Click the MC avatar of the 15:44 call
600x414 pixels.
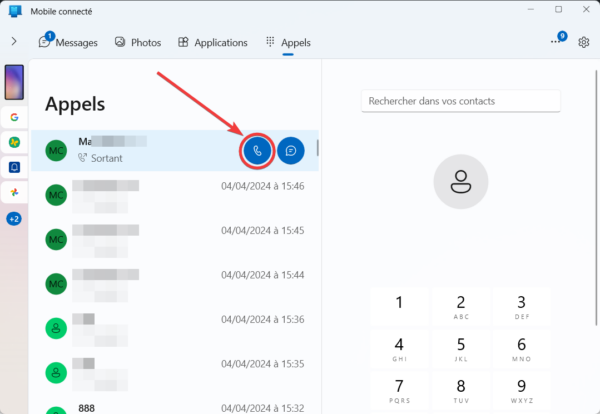[x=56, y=284]
